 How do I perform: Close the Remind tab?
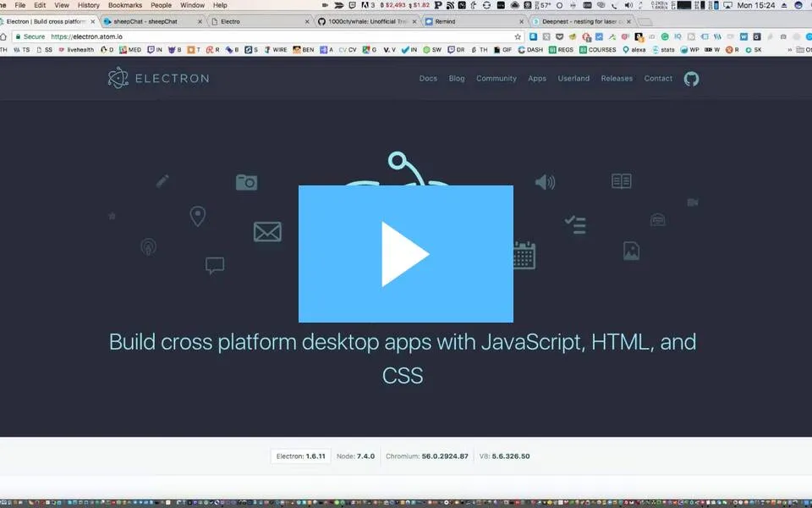(521, 22)
